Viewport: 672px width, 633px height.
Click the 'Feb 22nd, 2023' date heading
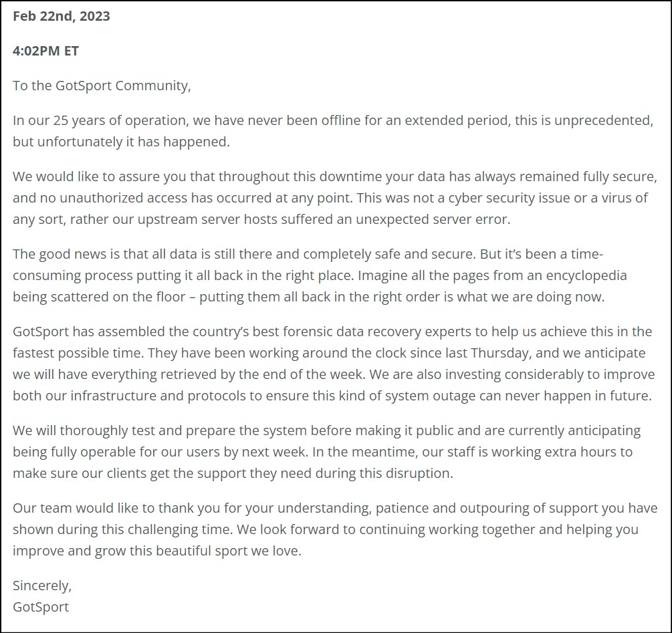click(62, 17)
